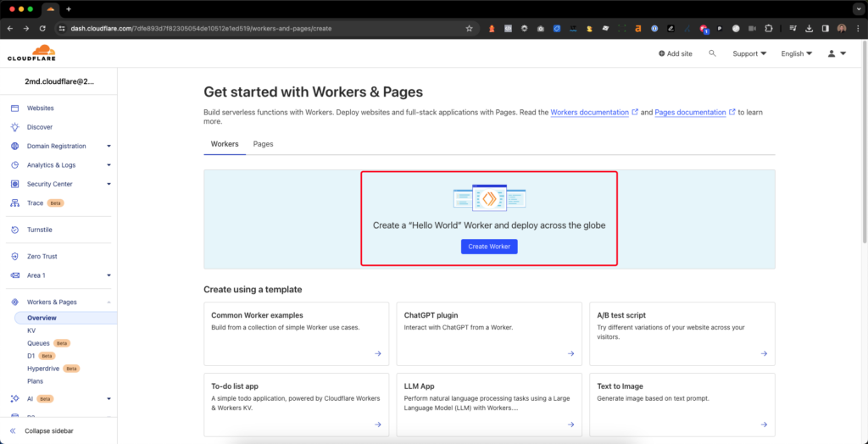Open Plans in the sidebar
This screenshot has width=868, height=444.
[35, 381]
